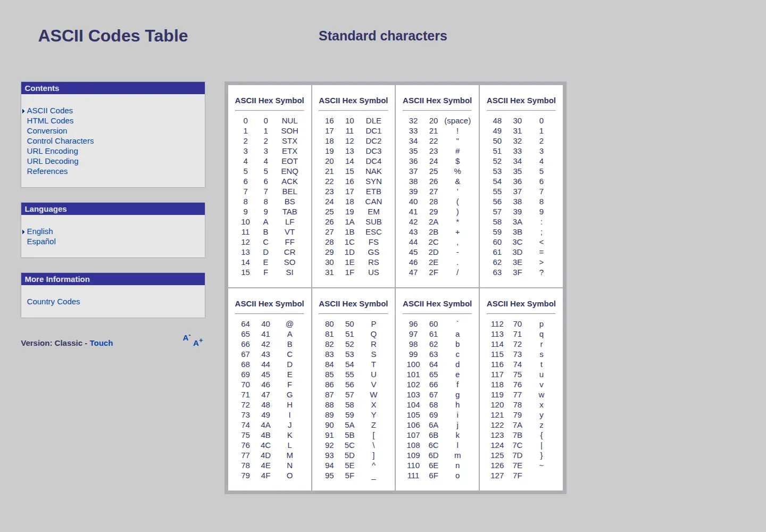Click the BEL symbol cell
Screen dimensions: 766x532
pos(290,192)
